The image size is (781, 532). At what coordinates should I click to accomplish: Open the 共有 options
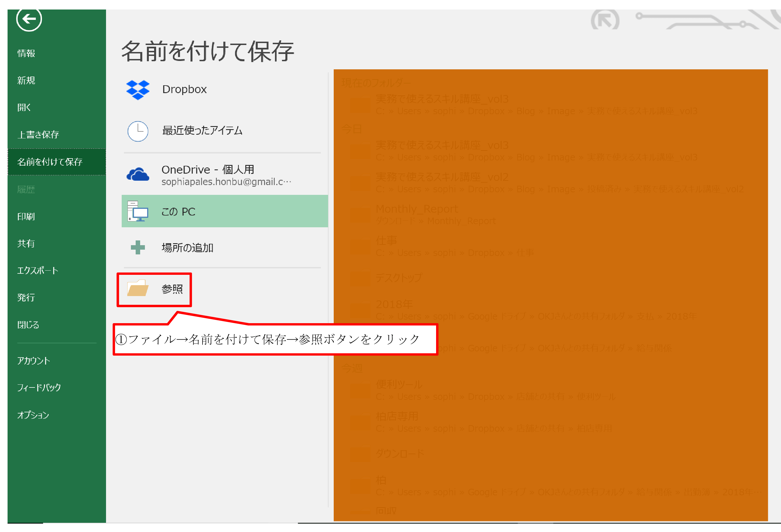click(26, 243)
